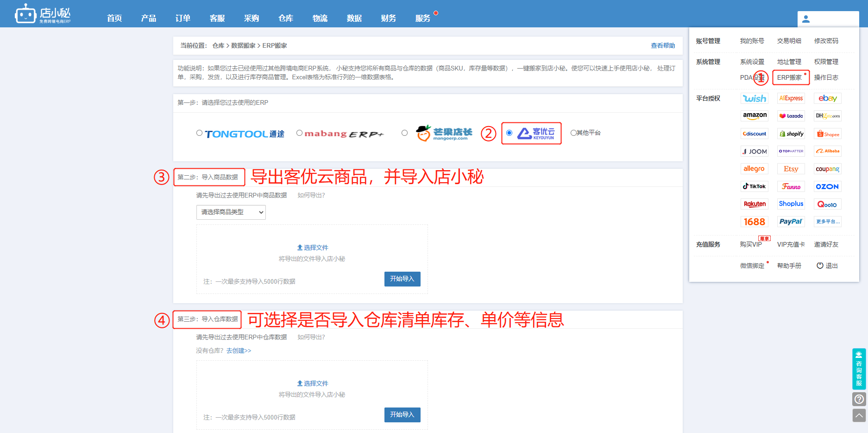Click 去创建>> warehouse link
The height and width of the screenshot is (433, 868).
coord(239,351)
